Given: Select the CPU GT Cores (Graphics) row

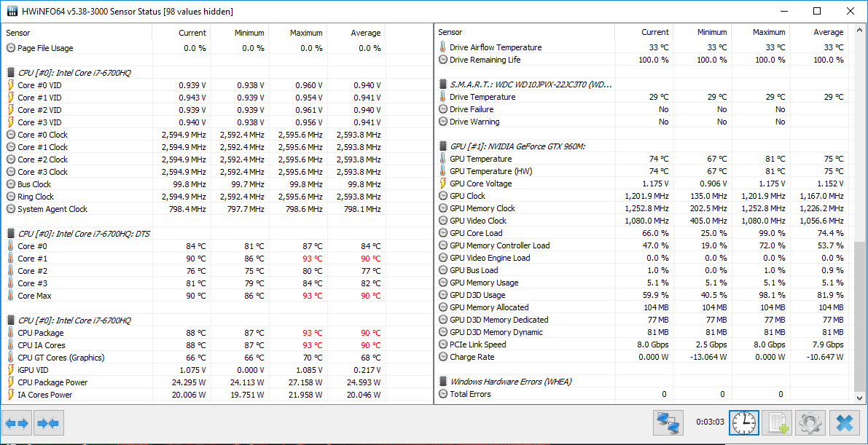Looking at the screenshot, I should click(x=194, y=358).
